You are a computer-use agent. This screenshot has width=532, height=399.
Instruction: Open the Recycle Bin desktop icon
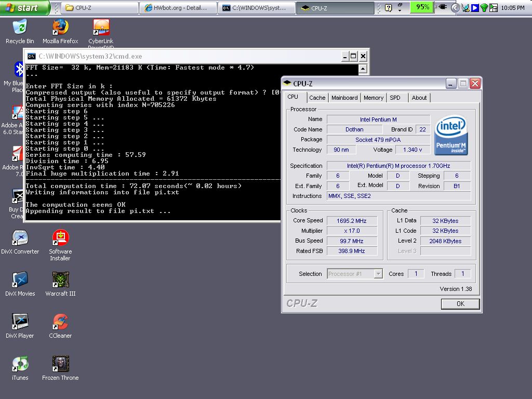20,32
